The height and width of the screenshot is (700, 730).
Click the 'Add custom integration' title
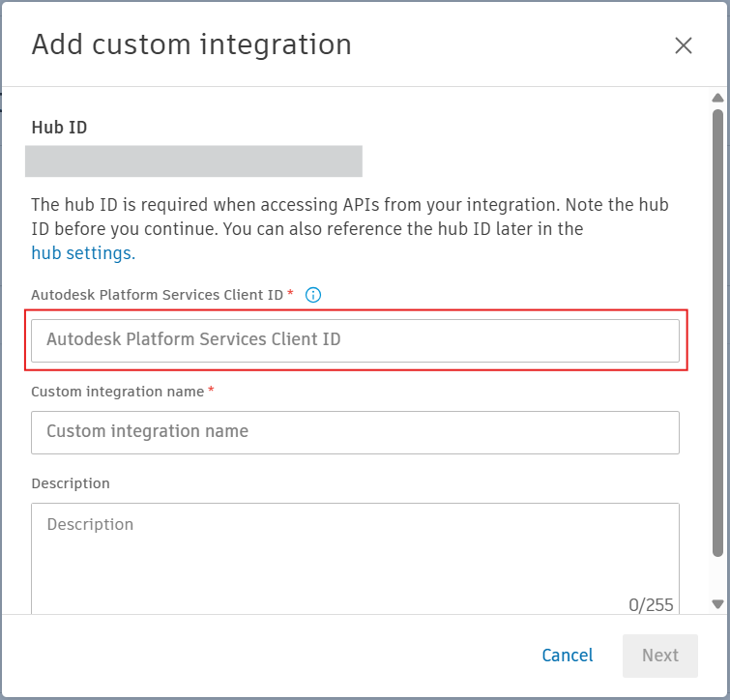(x=191, y=45)
